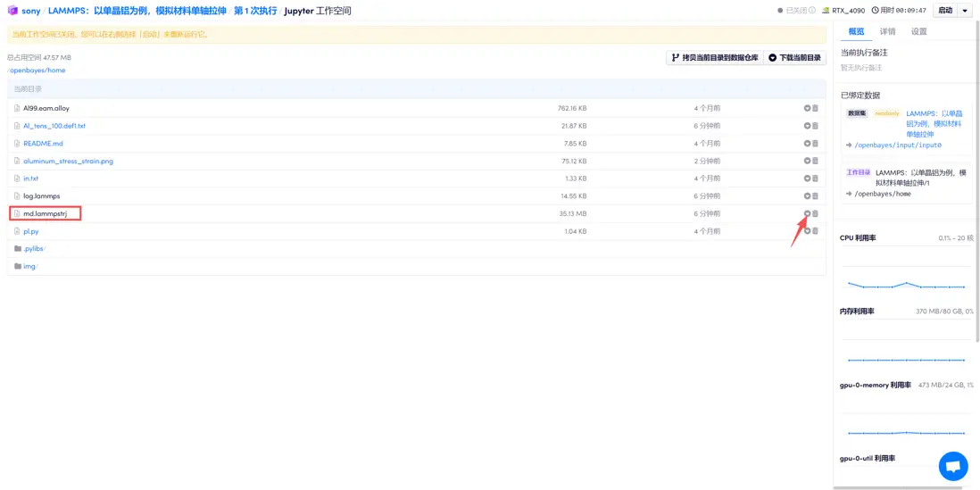Switch to the 概览 tab
The image size is (980, 490).
(x=856, y=32)
